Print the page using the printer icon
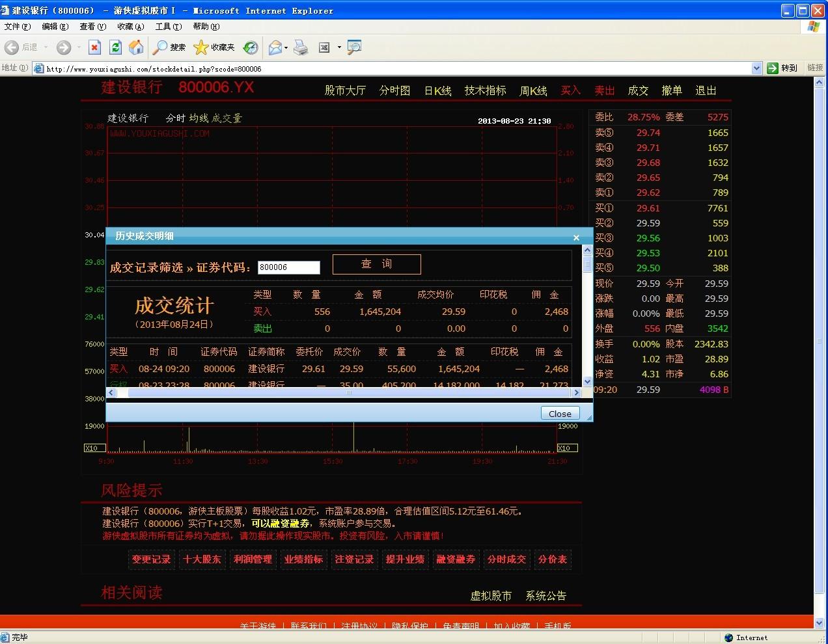 301,47
